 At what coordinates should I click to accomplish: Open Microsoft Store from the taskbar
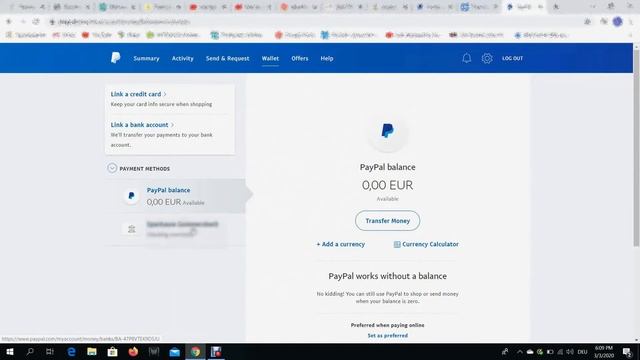pos(113,351)
